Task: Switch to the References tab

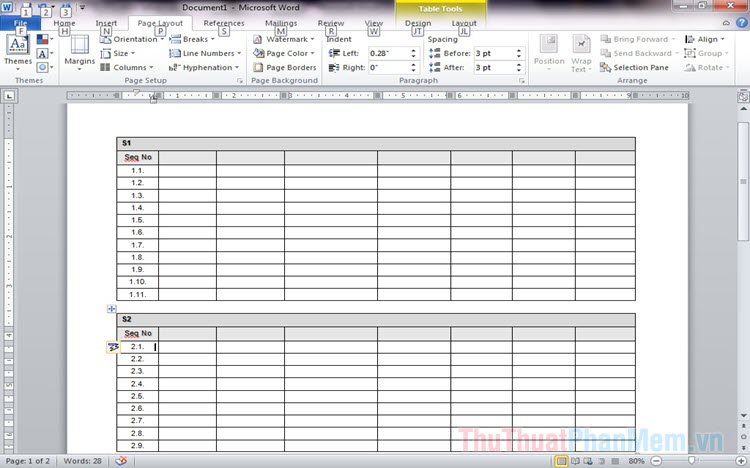Action: (x=223, y=23)
